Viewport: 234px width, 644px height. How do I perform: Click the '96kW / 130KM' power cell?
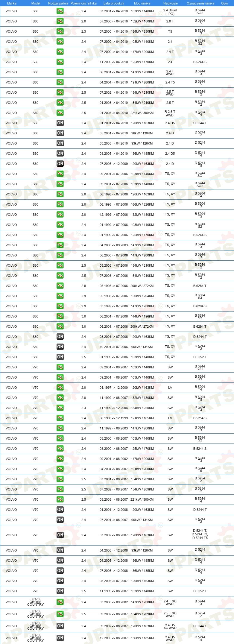click(142, 133)
